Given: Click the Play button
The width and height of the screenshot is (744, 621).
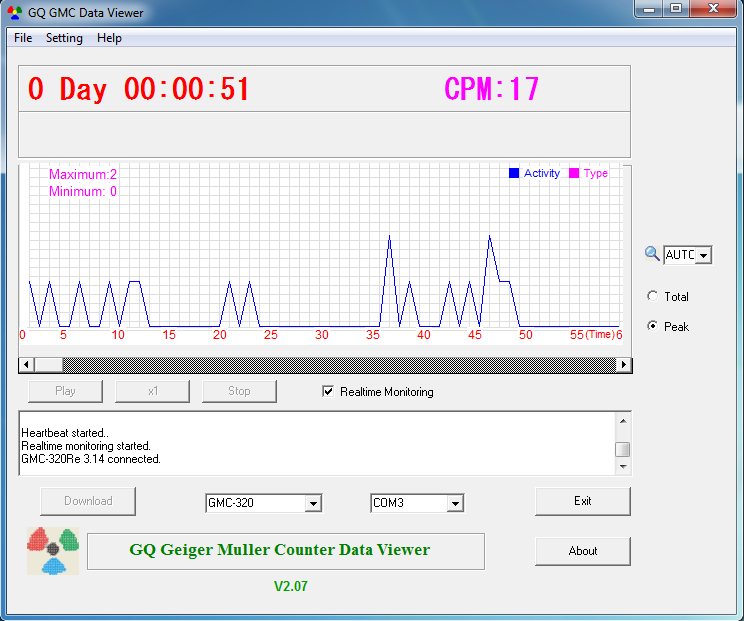Looking at the screenshot, I should pos(65,391).
